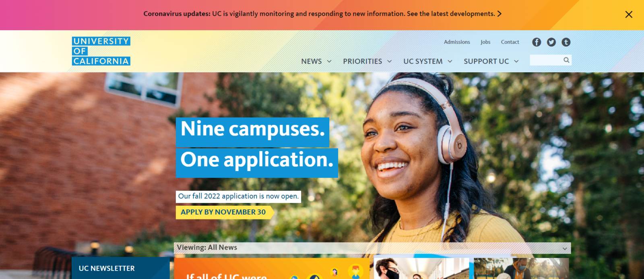The width and height of the screenshot is (644, 279).
Task: Dismiss the coronavirus updates banner
Action: [x=629, y=14]
